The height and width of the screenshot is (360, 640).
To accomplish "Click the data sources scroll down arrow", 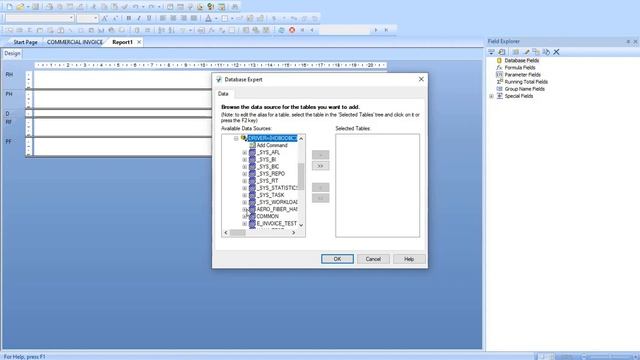I will (301, 225).
